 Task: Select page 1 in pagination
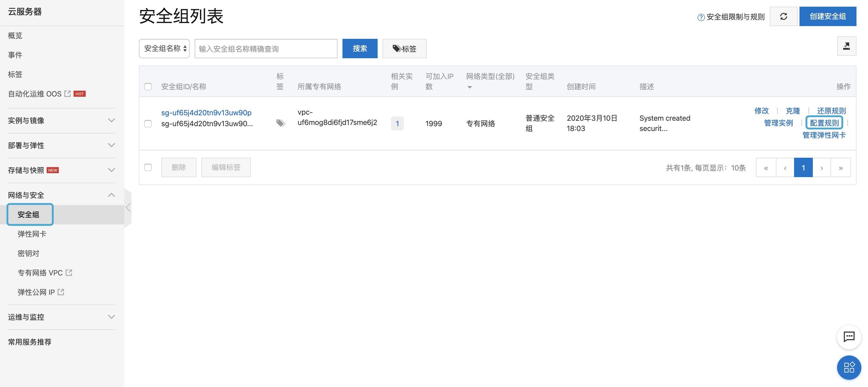tap(803, 167)
